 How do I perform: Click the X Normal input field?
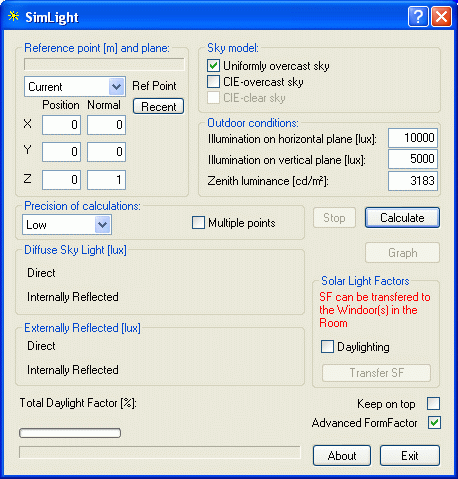106,125
